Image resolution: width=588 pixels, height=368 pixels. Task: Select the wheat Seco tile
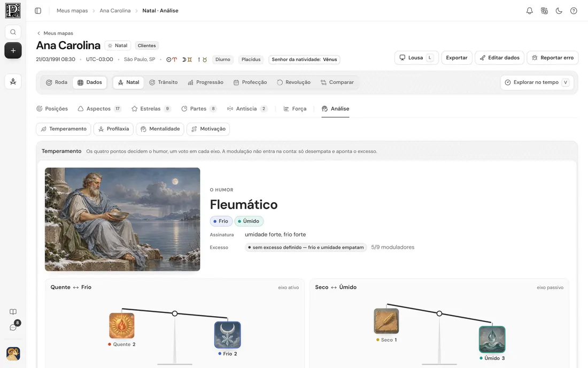[x=386, y=321]
